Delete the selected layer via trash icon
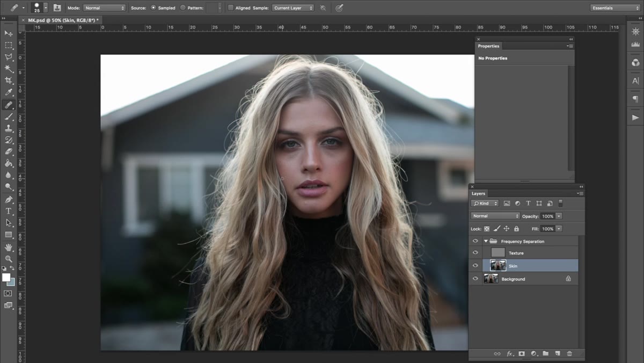 569,353
